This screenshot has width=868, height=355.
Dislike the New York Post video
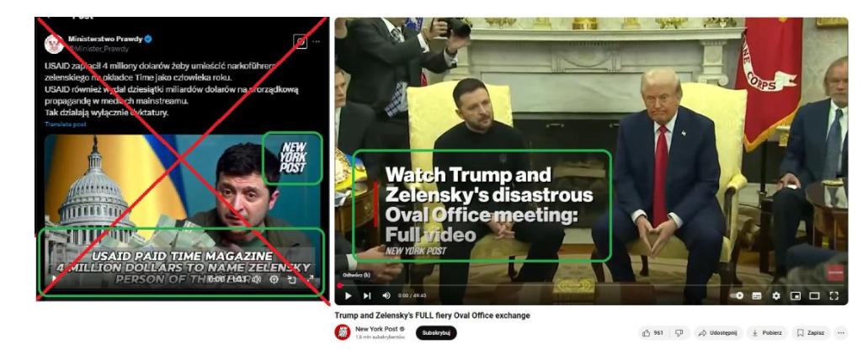click(x=679, y=333)
